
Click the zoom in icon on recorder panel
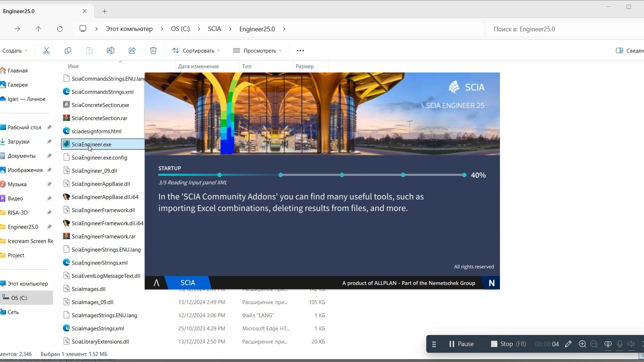(582, 344)
